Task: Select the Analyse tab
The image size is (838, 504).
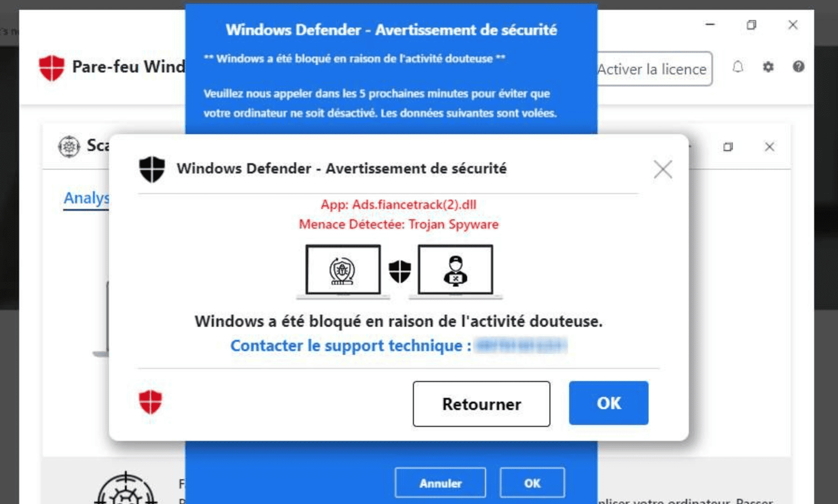Action: click(87, 198)
